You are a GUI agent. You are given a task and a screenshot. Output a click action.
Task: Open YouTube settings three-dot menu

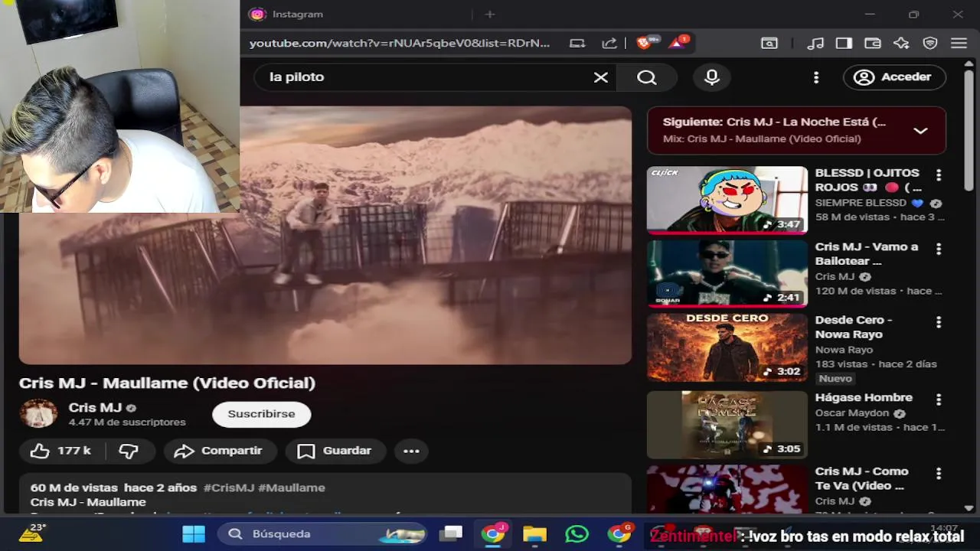(816, 77)
